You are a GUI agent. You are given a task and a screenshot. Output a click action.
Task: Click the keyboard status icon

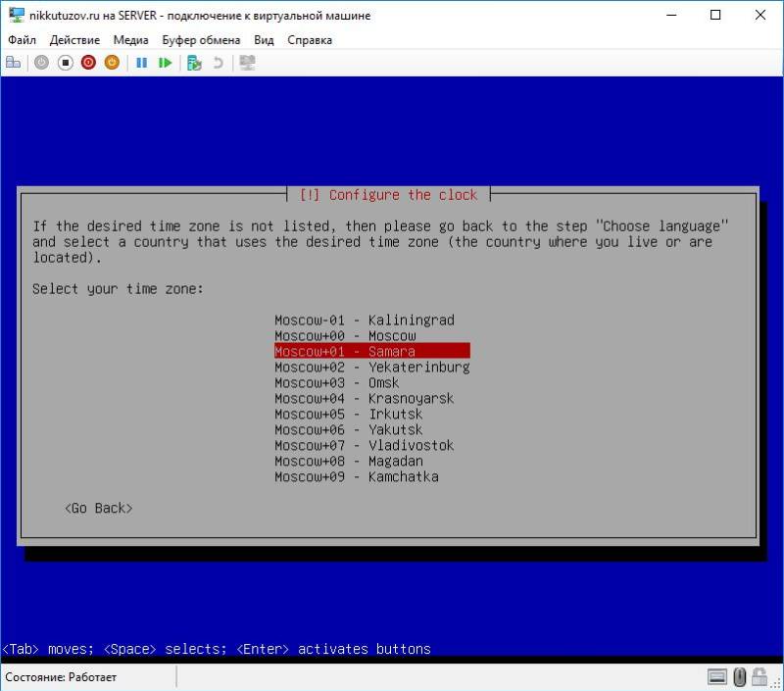717,676
